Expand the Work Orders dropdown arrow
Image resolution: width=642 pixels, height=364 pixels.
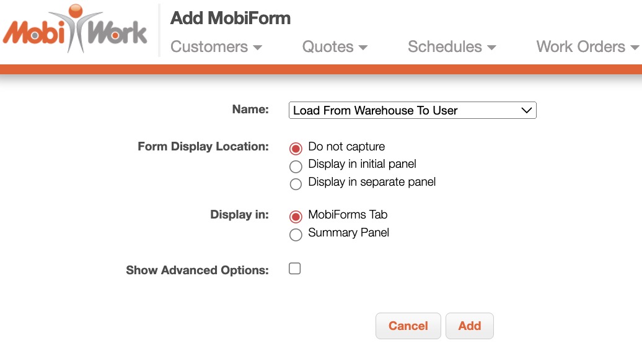pyautogui.click(x=634, y=48)
